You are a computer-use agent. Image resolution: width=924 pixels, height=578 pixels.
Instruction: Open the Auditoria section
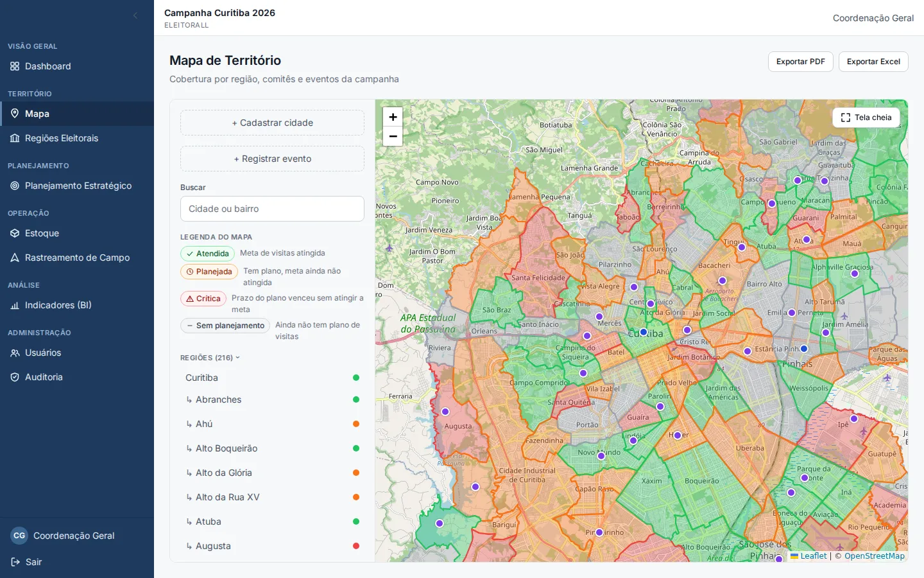(x=77, y=377)
